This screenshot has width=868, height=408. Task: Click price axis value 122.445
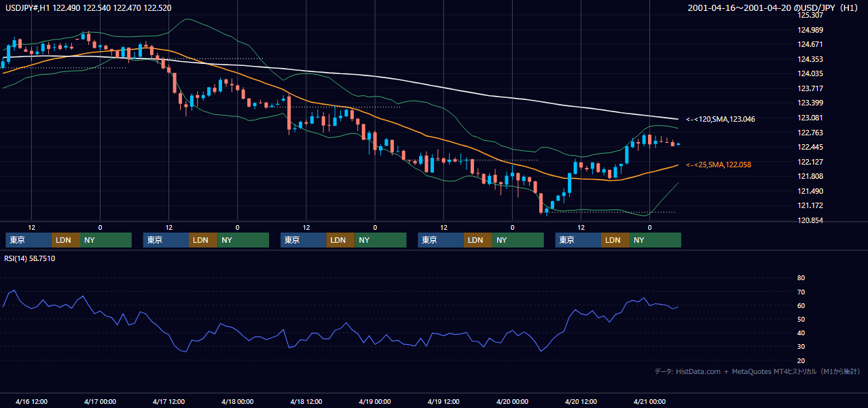coord(810,147)
